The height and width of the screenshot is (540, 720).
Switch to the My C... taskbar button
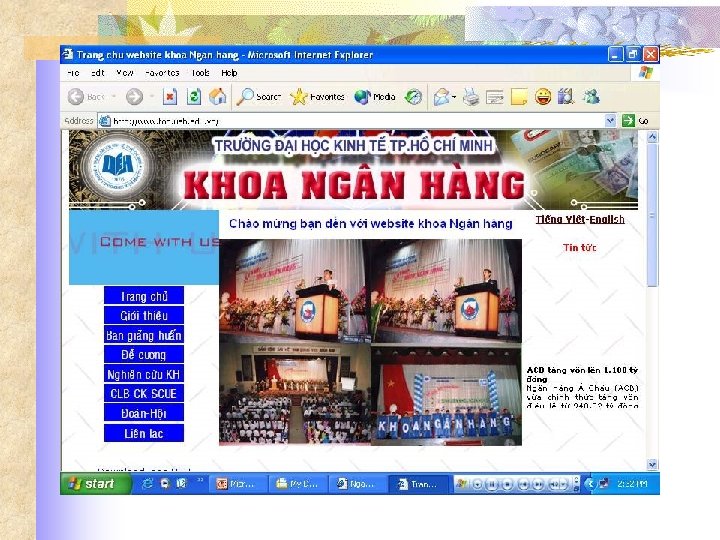click(x=299, y=484)
